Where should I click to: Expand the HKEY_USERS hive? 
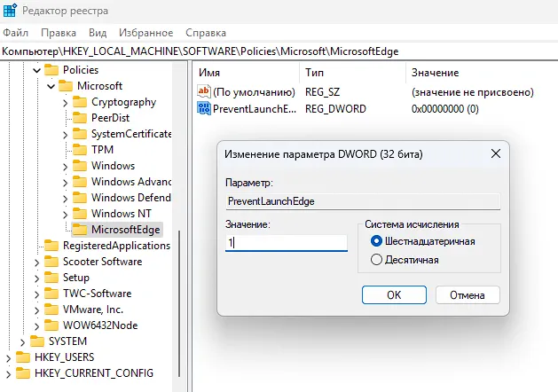click(x=8, y=358)
